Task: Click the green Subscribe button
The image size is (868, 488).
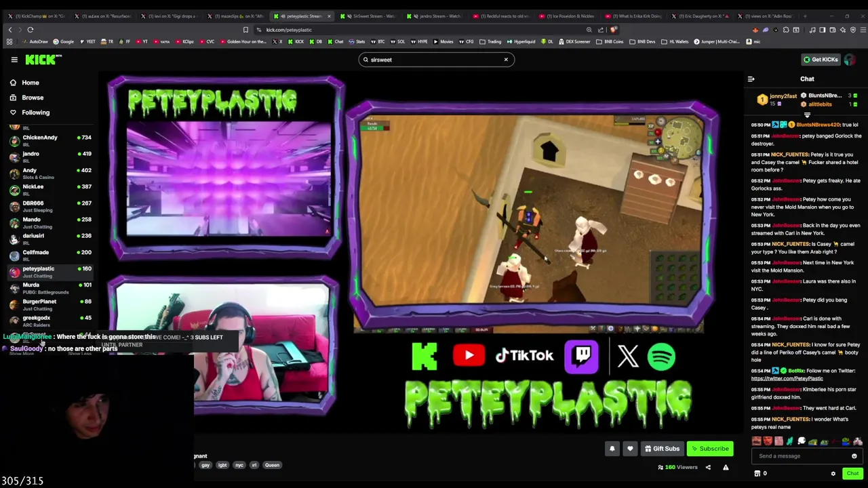Action: [709, 449]
